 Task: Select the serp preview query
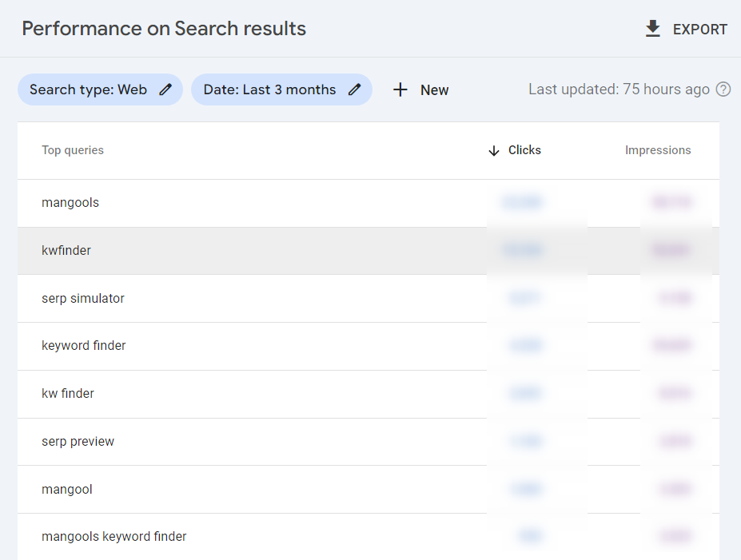click(x=78, y=442)
